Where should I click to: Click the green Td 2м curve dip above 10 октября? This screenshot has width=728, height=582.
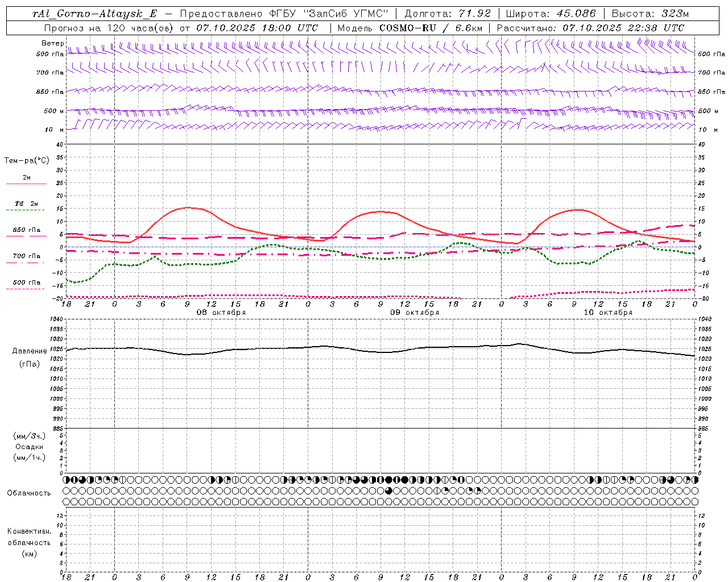[x=574, y=263]
